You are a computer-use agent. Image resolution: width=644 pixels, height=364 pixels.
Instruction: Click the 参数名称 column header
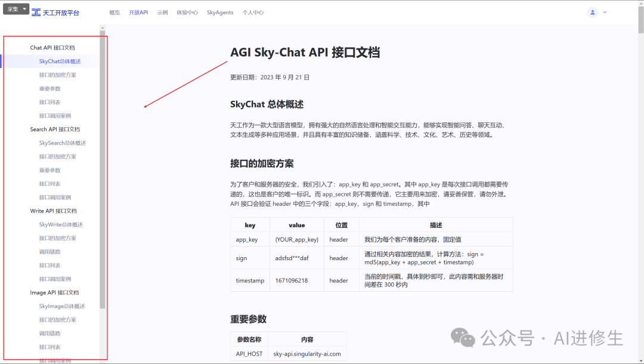[x=249, y=340]
